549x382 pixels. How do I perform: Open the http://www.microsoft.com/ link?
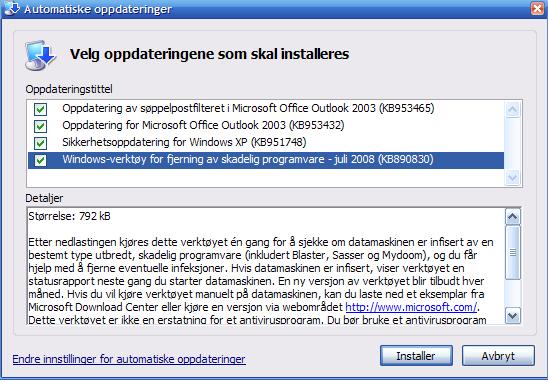pyautogui.click(x=411, y=307)
